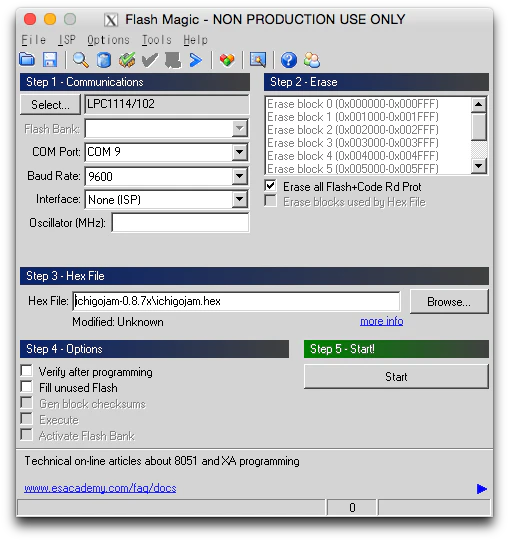Click the display memory magnifier icon
509x541 pixels.
[258, 60]
